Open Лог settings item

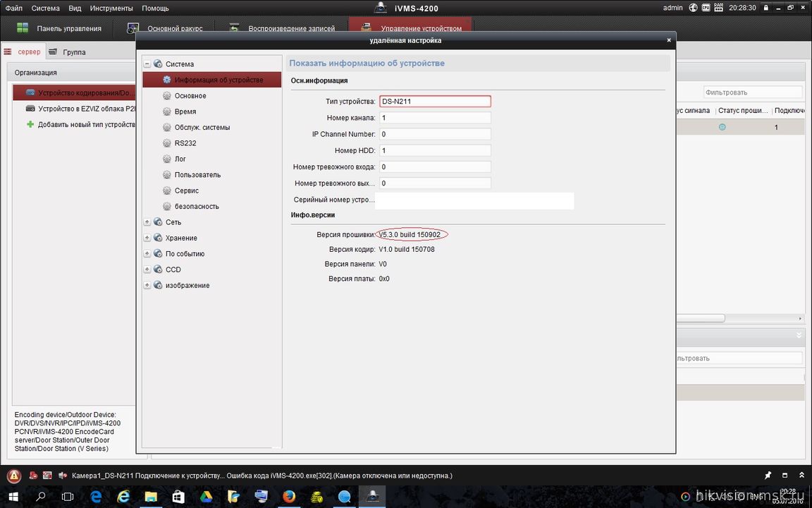click(180, 159)
